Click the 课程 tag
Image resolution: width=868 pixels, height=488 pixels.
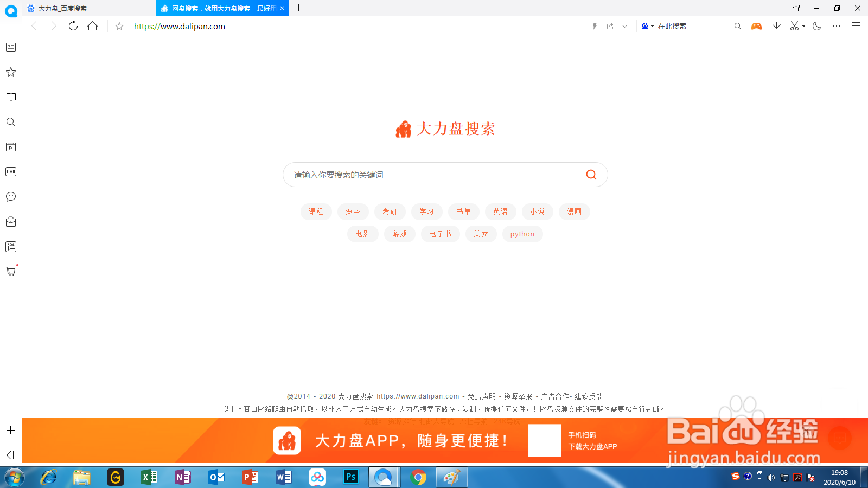(316, 211)
